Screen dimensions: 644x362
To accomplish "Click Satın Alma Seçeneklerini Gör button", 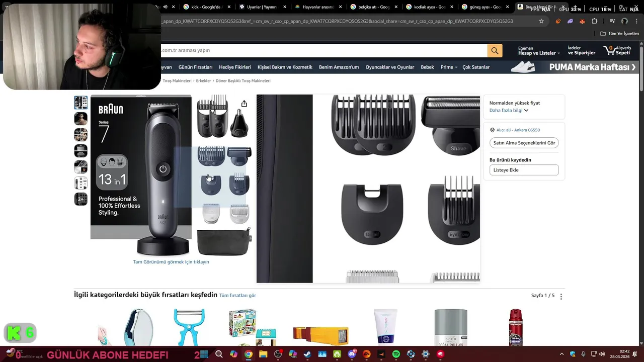I will [x=524, y=143].
